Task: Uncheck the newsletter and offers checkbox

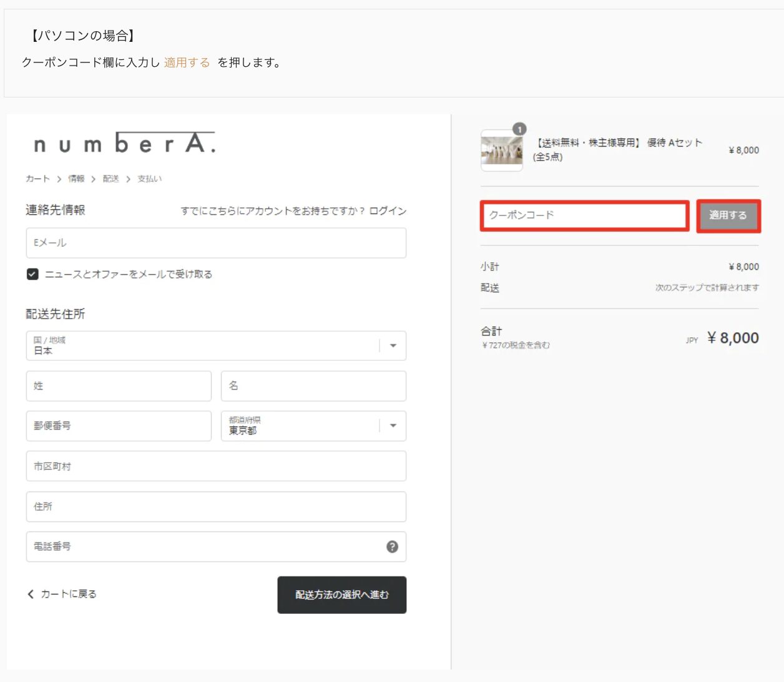Action: click(x=32, y=274)
